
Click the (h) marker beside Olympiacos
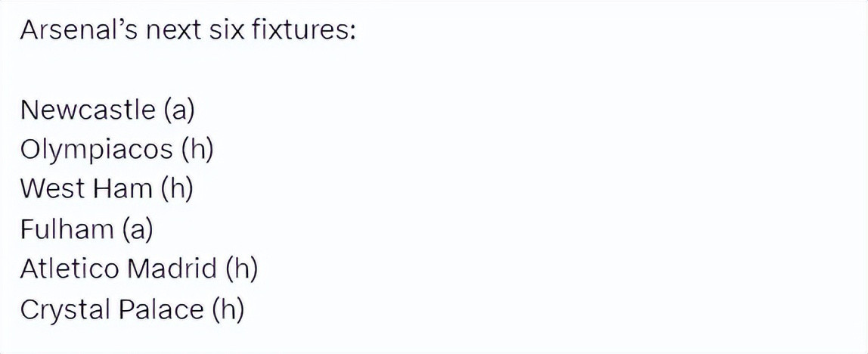(197, 150)
